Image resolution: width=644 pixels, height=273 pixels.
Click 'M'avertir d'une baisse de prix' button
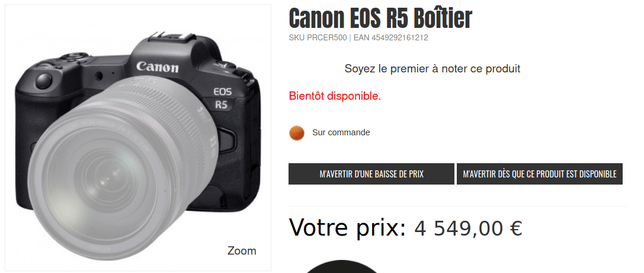coord(371,174)
